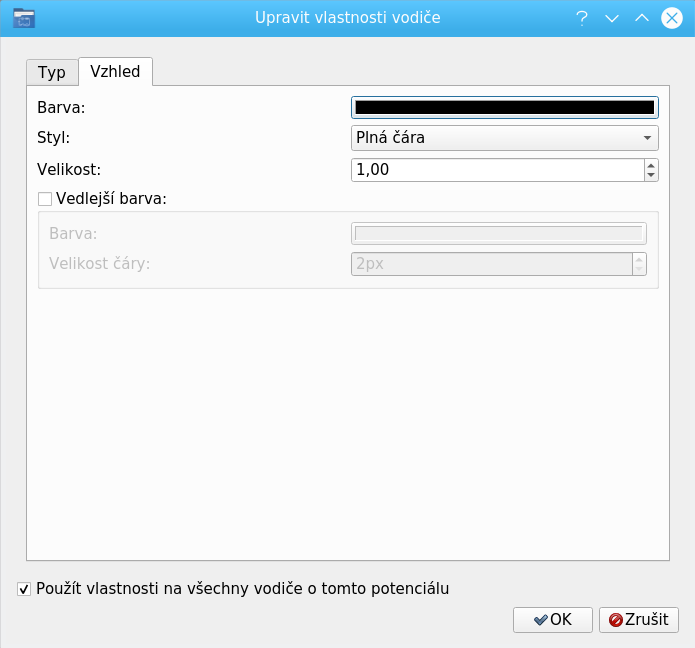Maximize the dialog with the up chevron
The width and height of the screenshot is (695, 648).
click(x=642, y=18)
